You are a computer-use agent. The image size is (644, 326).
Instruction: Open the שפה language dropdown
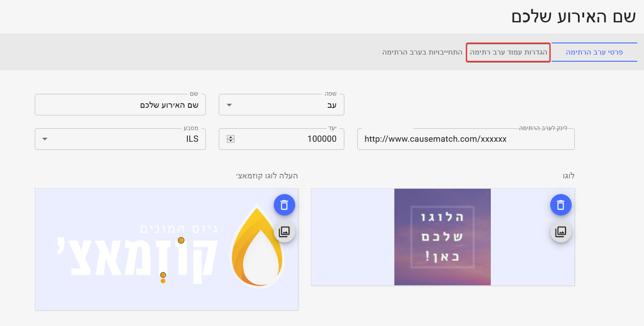pyautogui.click(x=281, y=105)
